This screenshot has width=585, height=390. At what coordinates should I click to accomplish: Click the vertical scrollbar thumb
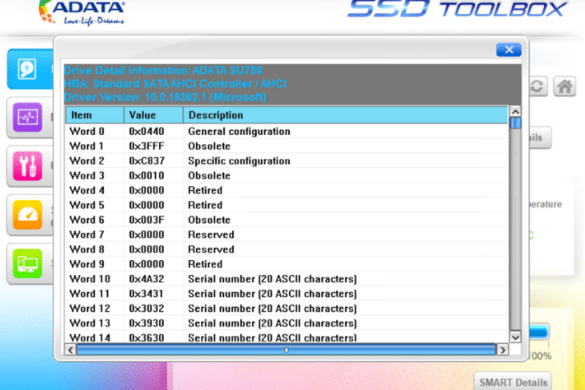point(515,123)
